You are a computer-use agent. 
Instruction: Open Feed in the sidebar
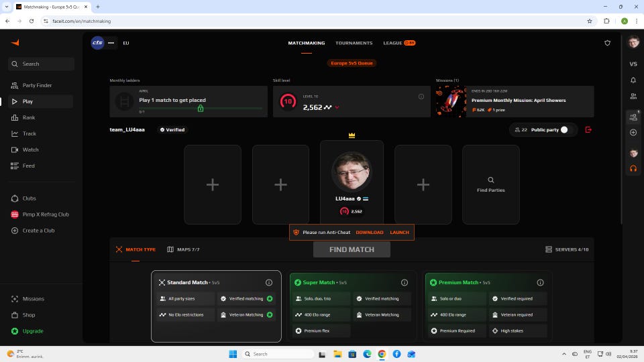click(x=41, y=166)
